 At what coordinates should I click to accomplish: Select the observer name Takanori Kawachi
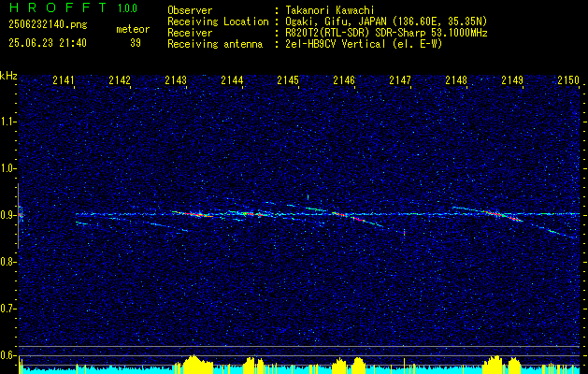click(x=329, y=10)
